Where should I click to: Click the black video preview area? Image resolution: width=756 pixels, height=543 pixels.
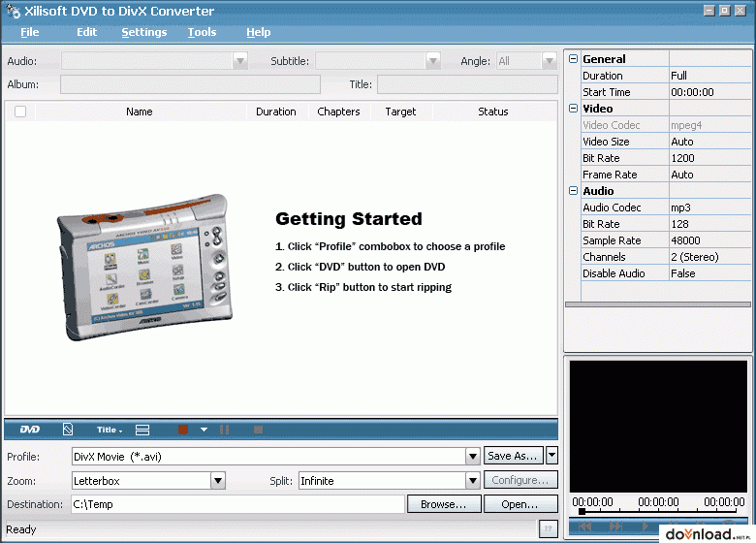658,427
